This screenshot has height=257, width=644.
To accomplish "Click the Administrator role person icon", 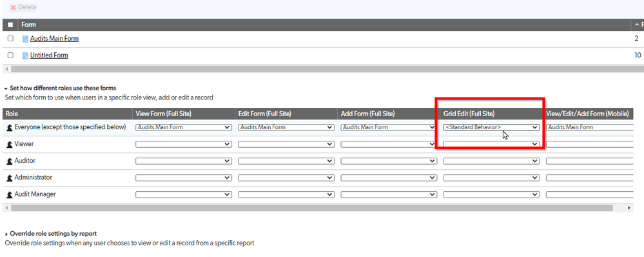I will click(10, 178).
